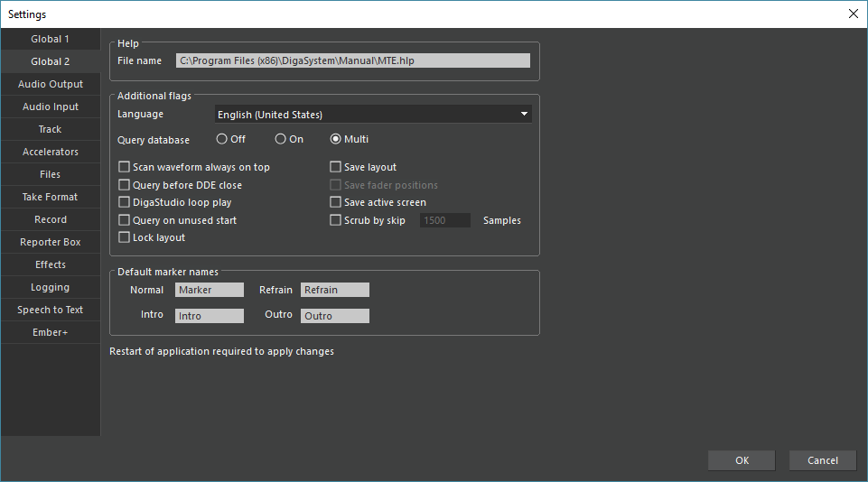Image resolution: width=868 pixels, height=482 pixels.
Task: Click the Help File name field
Action: pos(352,60)
